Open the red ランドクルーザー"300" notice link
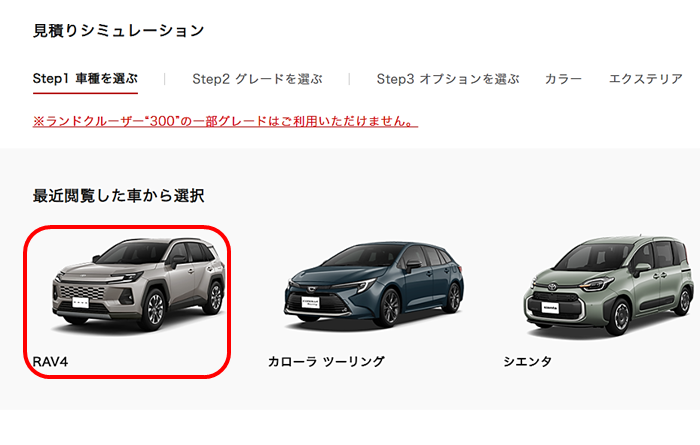700x445 pixels. [225, 121]
